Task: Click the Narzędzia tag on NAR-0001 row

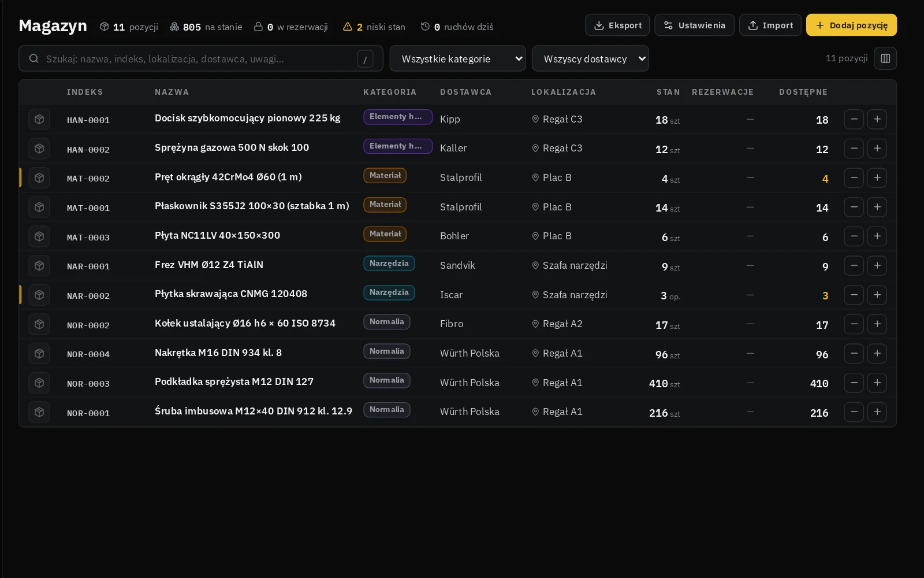Action: [x=389, y=264]
